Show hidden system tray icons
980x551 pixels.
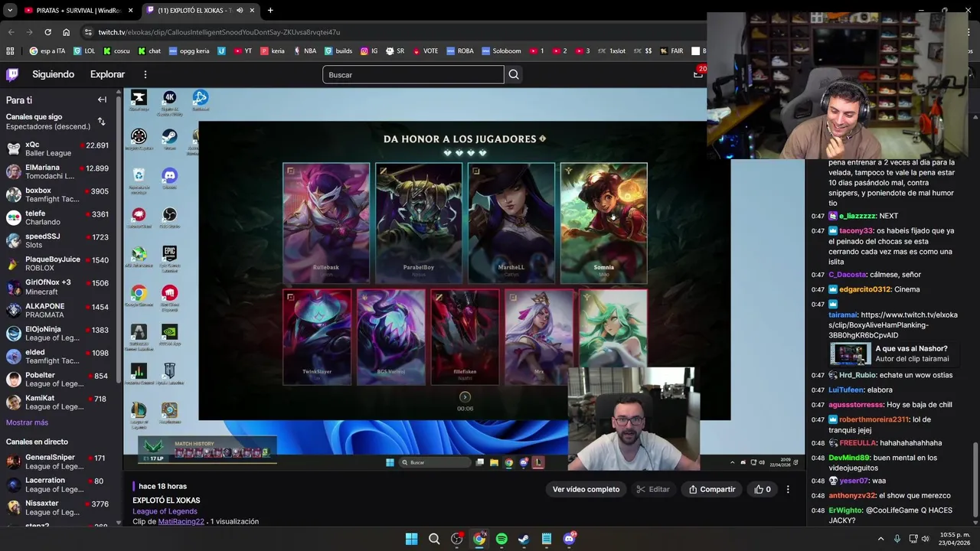tap(880, 539)
